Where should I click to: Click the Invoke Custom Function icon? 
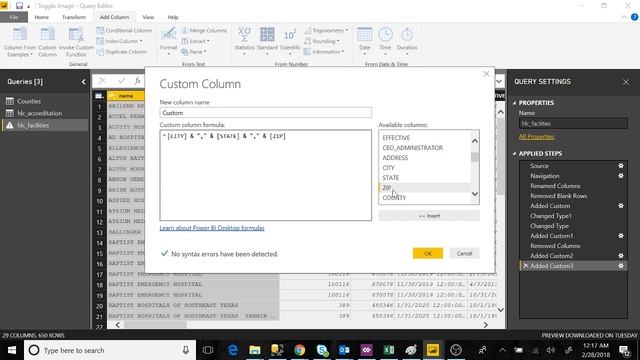coord(76,35)
